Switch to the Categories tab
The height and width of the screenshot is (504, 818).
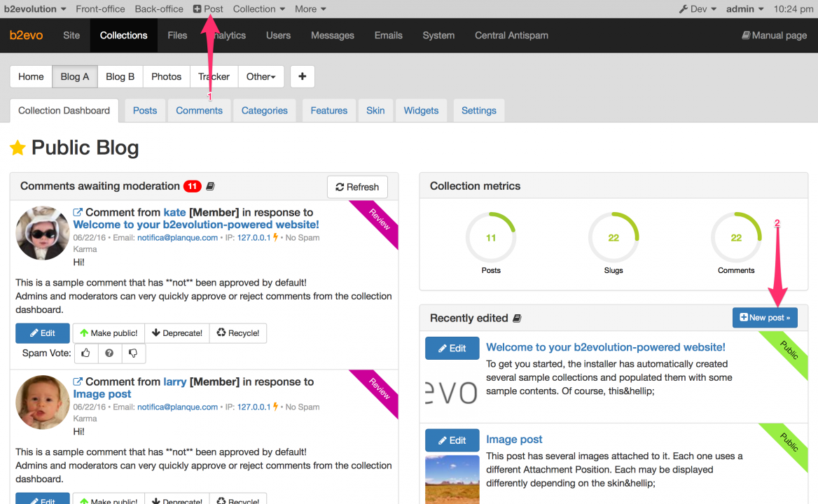(265, 111)
